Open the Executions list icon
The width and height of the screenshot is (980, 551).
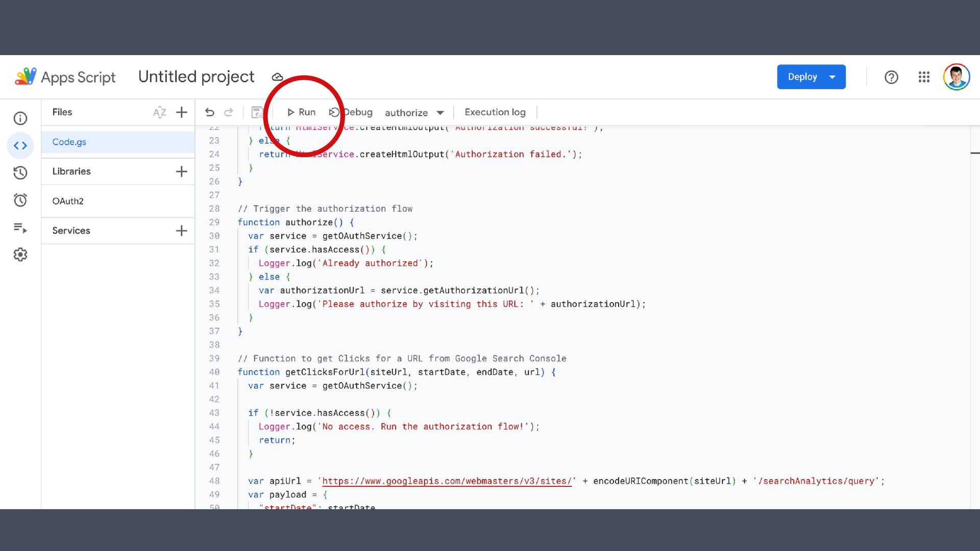point(20,228)
